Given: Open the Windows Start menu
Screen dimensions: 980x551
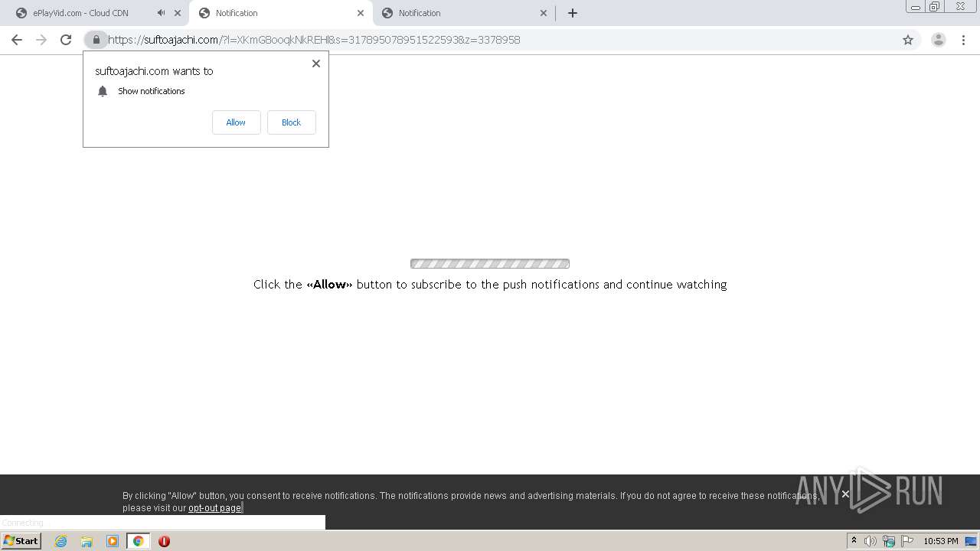Looking at the screenshot, I should (x=21, y=541).
